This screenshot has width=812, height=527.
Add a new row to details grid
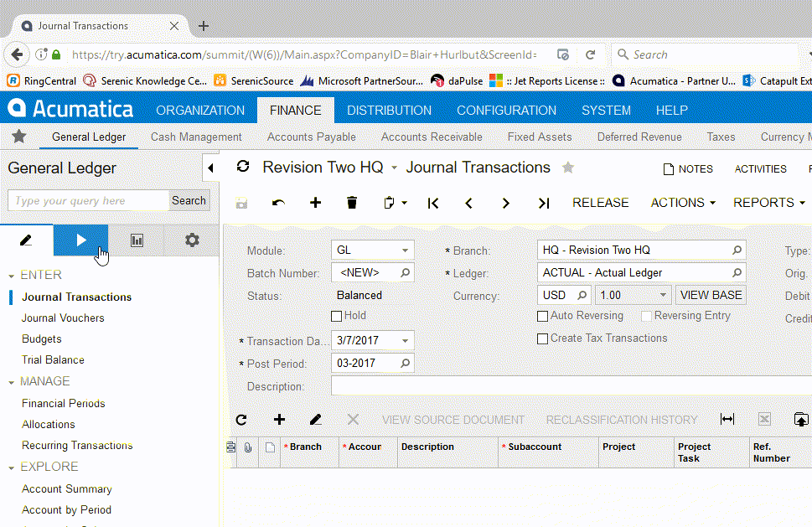pyautogui.click(x=279, y=419)
